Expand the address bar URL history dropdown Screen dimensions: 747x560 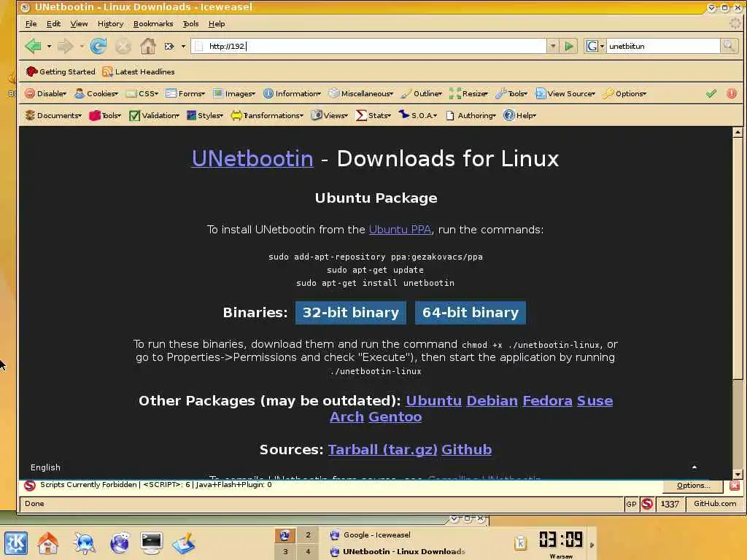(553, 46)
